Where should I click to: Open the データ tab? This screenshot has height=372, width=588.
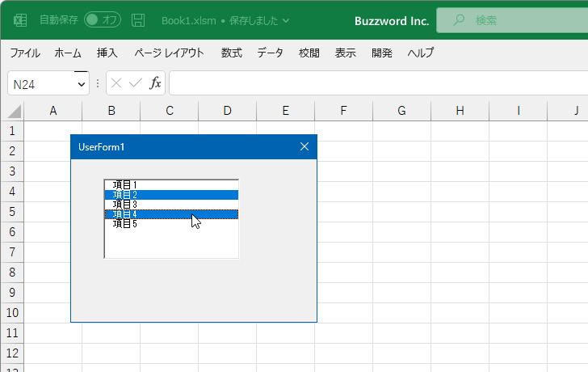tap(270, 53)
